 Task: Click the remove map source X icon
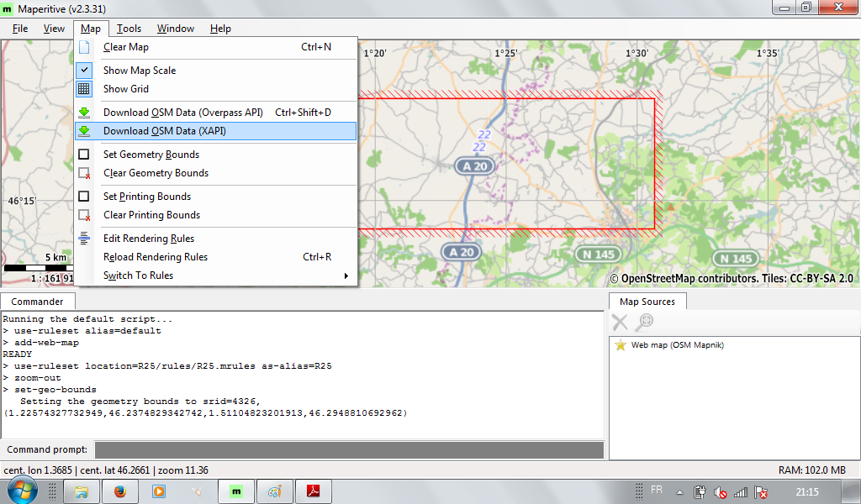(620, 322)
